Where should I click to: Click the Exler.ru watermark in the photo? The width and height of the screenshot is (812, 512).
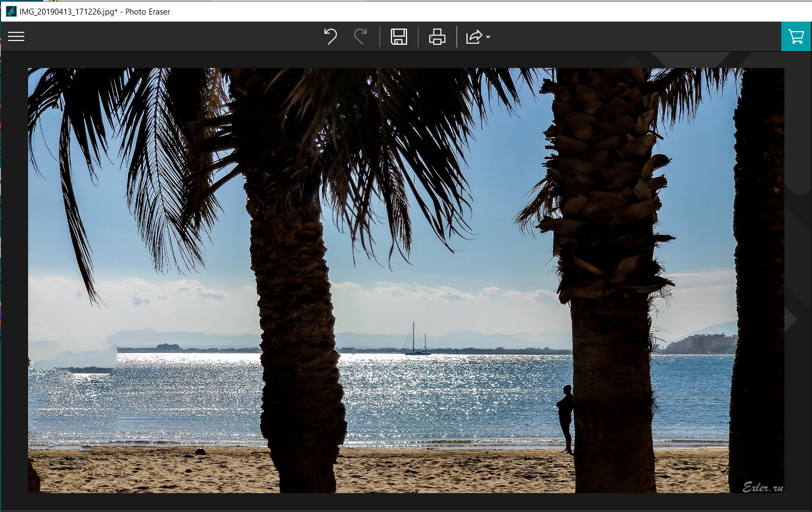[x=762, y=487]
